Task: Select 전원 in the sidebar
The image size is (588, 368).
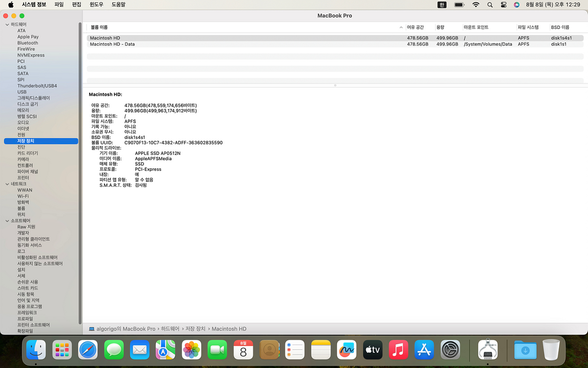Action: pyautogui.click(x=21, y=135)
